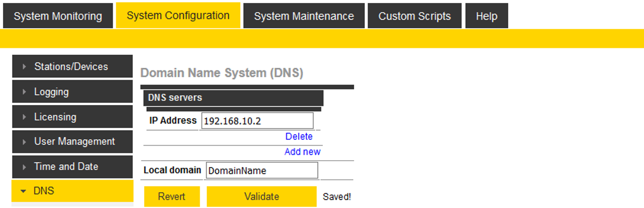Image resolution: width=644 pixels, height=208 pixels.
Task: Expand the Licensing section arrow
Action: (x=24, y=117)
